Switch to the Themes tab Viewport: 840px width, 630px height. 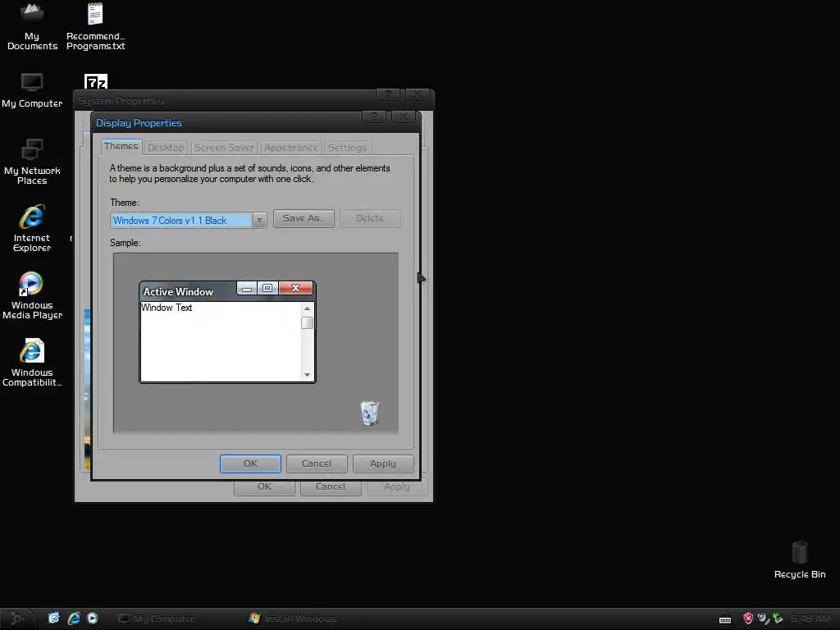pyautogui.click(x=121, y=146)
